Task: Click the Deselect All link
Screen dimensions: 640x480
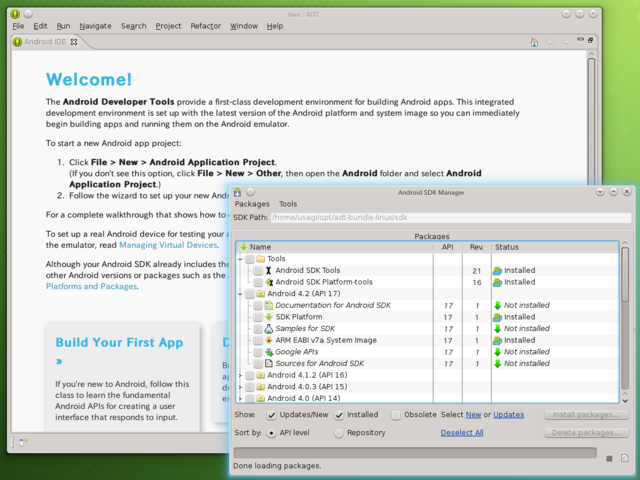Action: 462,433
